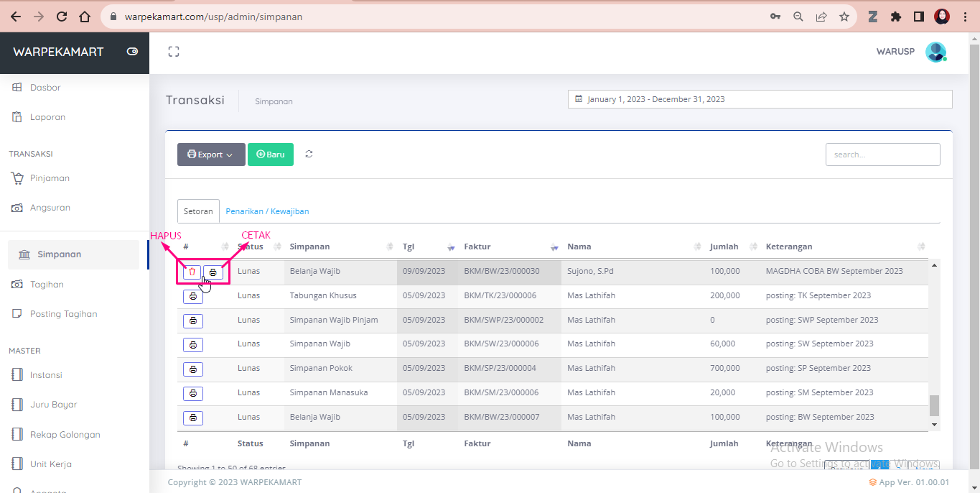The image size is (980, 493).
Task: Click name Sujono, S.Pd
Action: (x=590, y=272)
